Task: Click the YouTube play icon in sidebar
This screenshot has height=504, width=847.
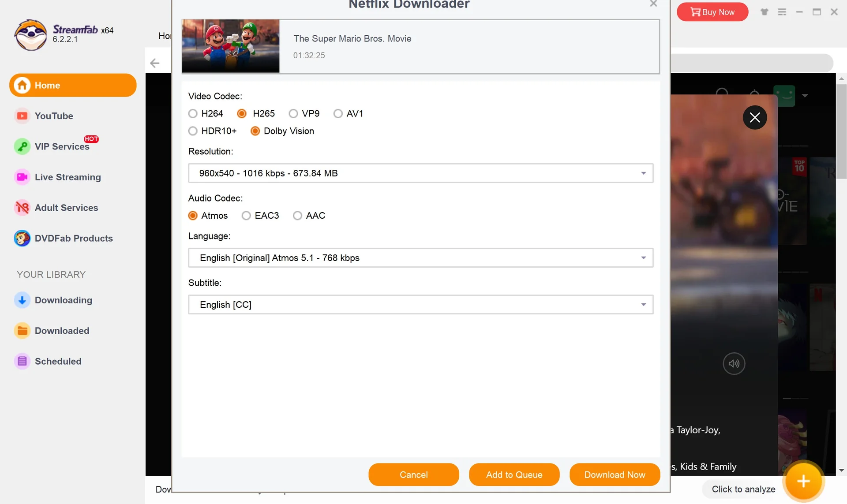Action: tap(22, 116)
